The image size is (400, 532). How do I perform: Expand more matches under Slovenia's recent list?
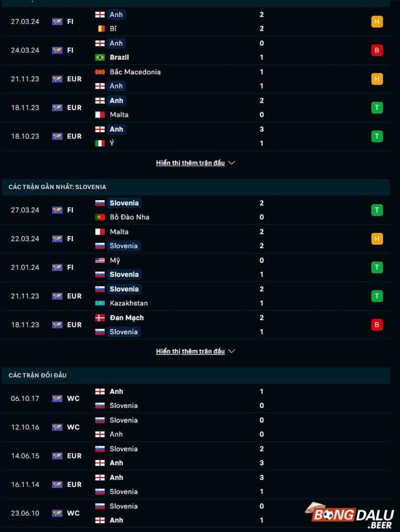coord(195,351)
